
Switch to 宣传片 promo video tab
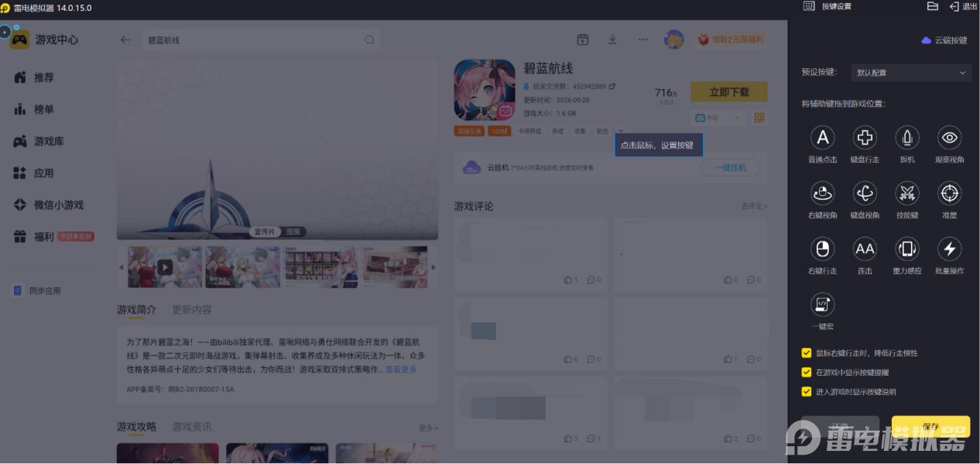(x=265, y=232)
